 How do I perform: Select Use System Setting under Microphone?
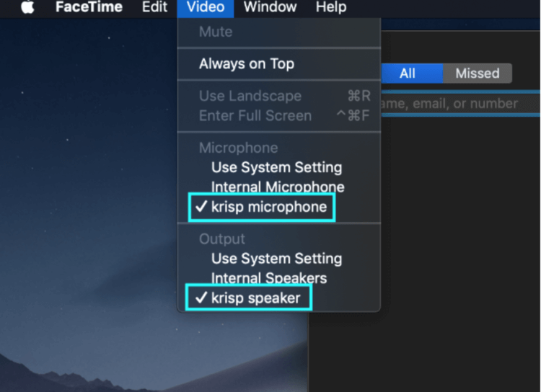pyautogui.click(x=278, y=168)
